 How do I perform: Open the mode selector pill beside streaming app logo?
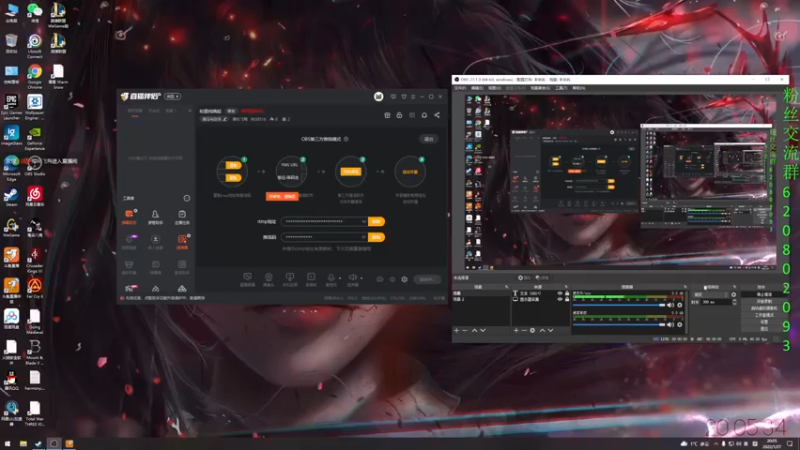click(x=172, y=96)
